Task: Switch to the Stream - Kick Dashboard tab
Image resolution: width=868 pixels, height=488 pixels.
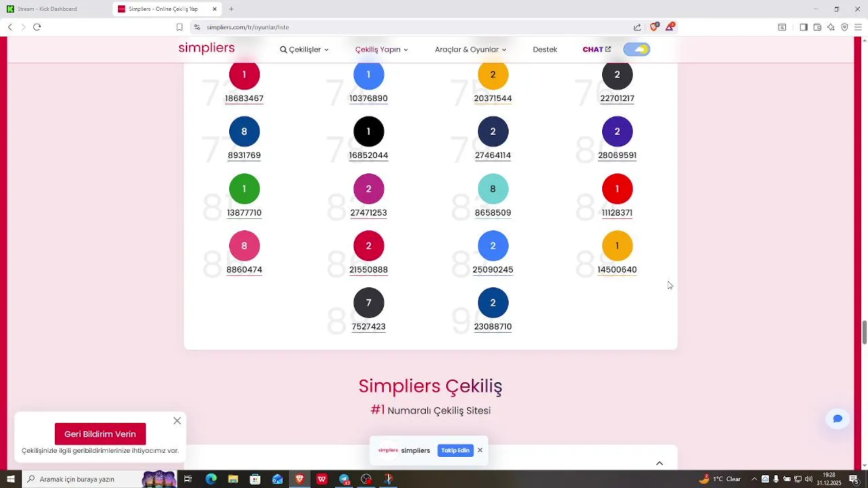Action: tap(54, 9)
